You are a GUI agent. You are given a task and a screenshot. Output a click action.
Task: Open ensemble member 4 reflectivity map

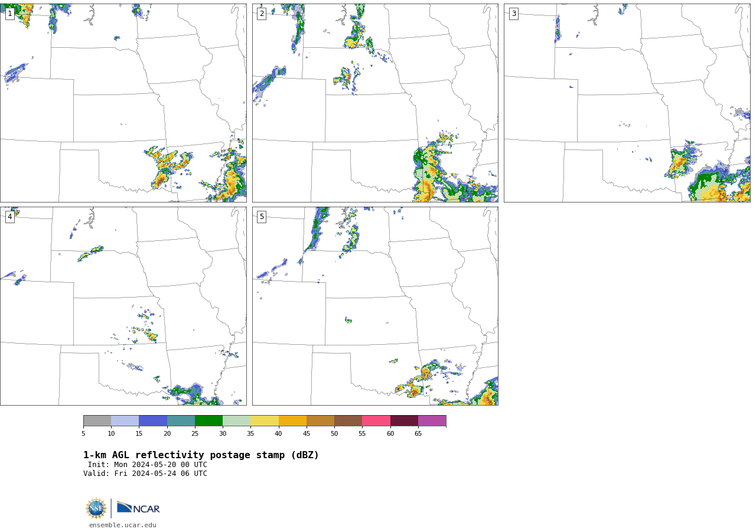point(123,306)
